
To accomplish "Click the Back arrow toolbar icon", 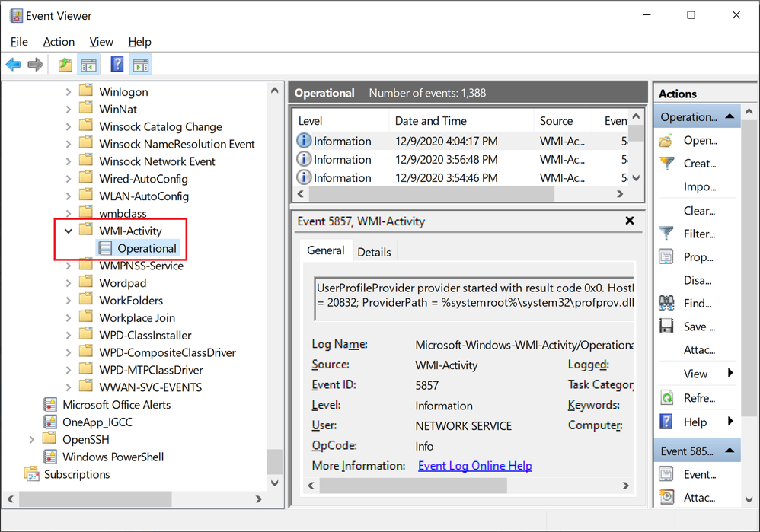I will point(14,65).
